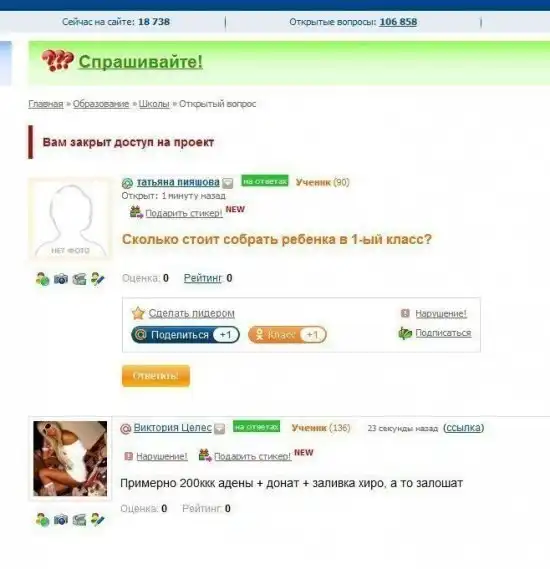Click the gift icon beside Подарить стикер under the question
The height and width of the screenshot is (569, 550).
pyautogui.click(x=136, y=212)
